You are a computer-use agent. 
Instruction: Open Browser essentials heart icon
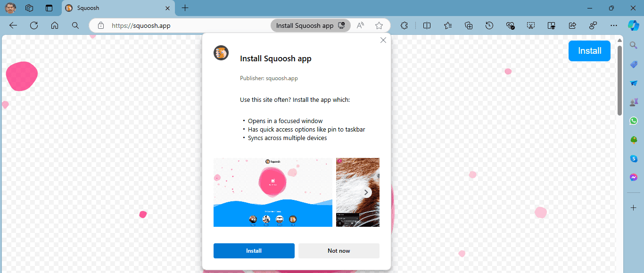[x=510, y=25]
